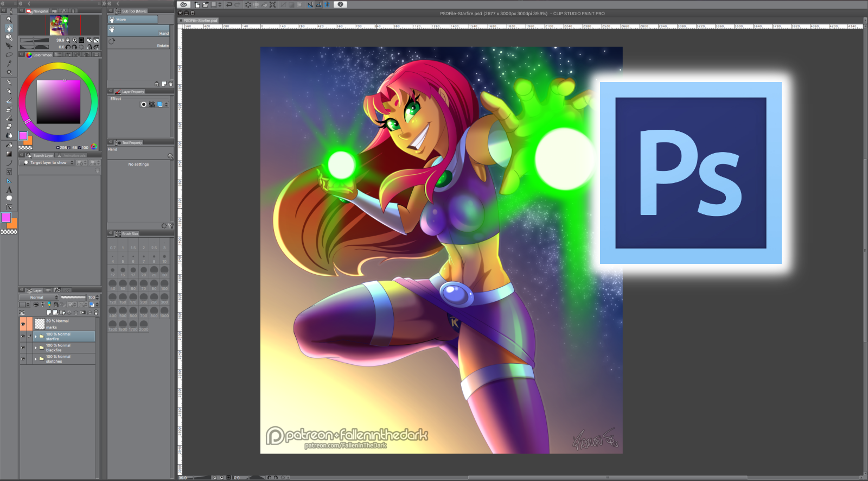The width and height of the screenshot is (868, 481).
Task: Select the Text tool
Action: pos(9,189)
